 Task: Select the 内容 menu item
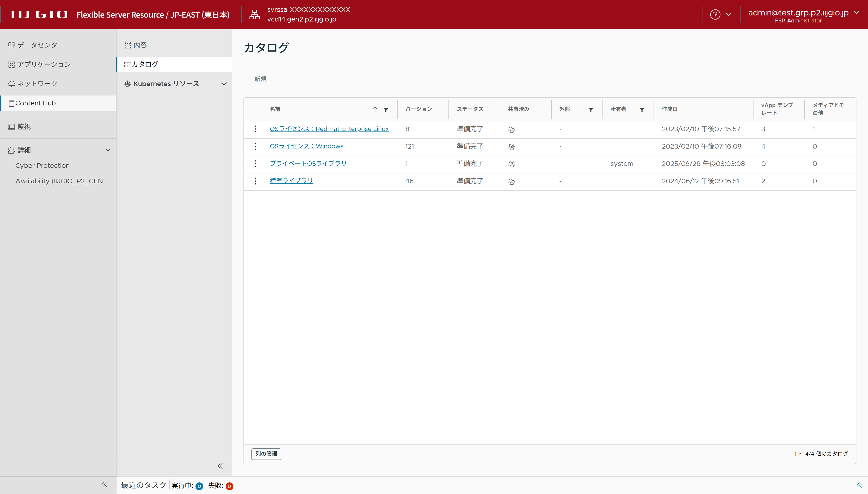(x=140, y=45)
